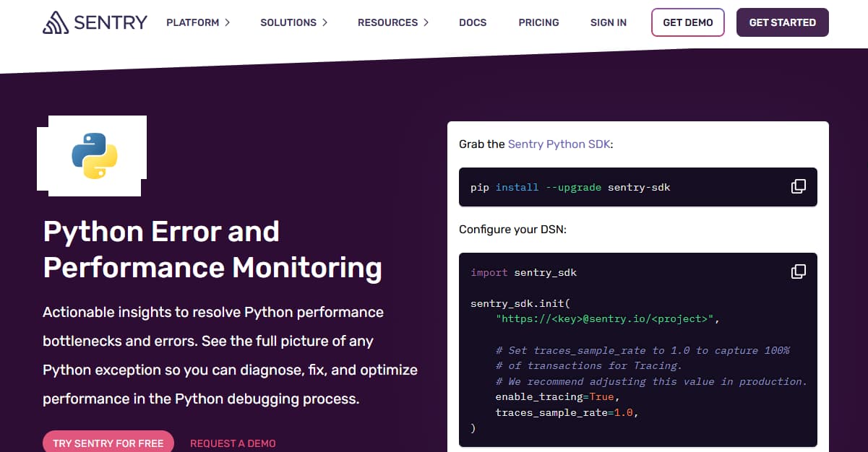This screenshot has width=868, height=452.
Task: Click the Sign In link
Action: [x=608, y=22]
